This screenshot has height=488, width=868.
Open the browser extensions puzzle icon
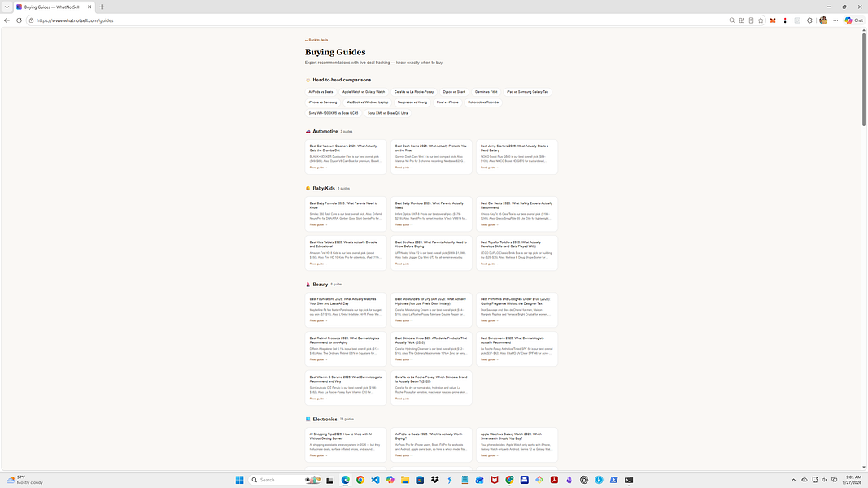(809, 20)
